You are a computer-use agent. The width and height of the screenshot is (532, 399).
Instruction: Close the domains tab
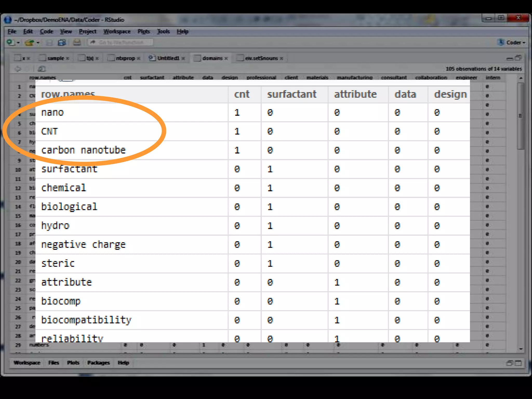(x=226, y=58)
